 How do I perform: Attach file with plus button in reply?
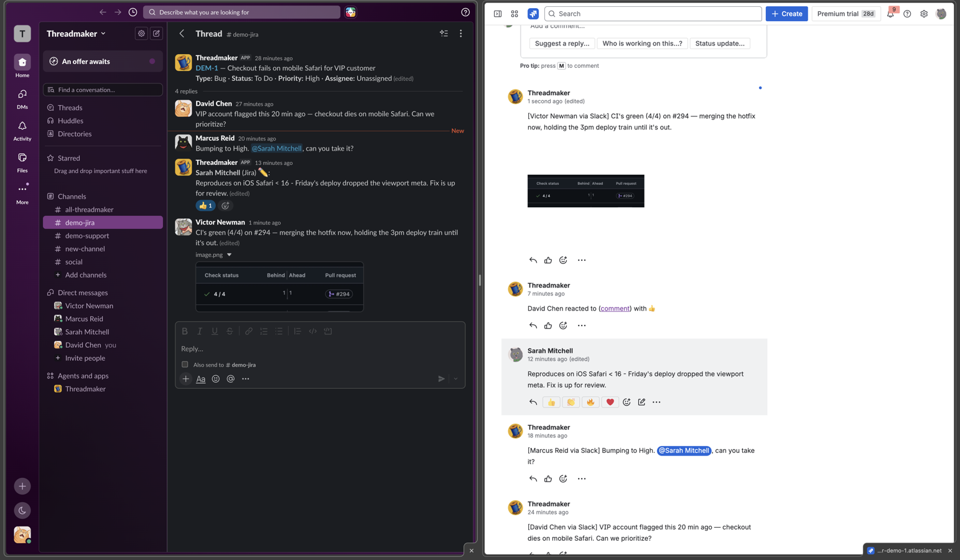coord(185,378)
